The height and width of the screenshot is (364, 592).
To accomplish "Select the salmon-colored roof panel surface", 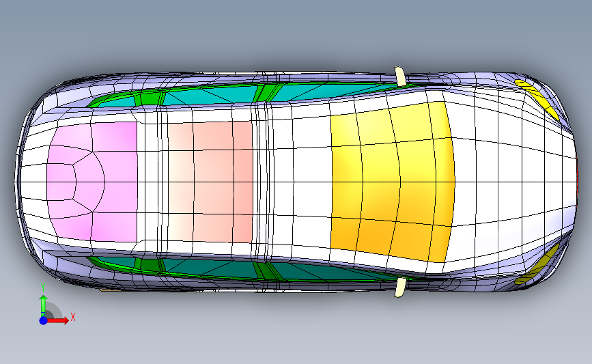I will [210, 182].
